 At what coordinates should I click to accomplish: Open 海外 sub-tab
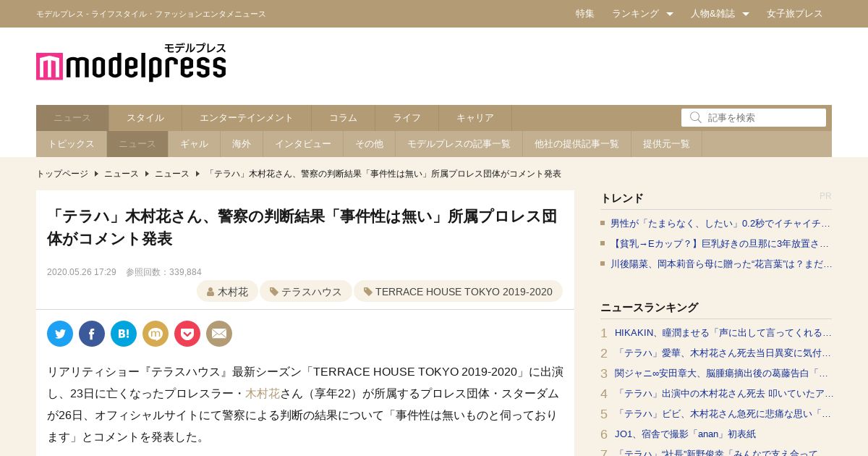pos(242,144)
